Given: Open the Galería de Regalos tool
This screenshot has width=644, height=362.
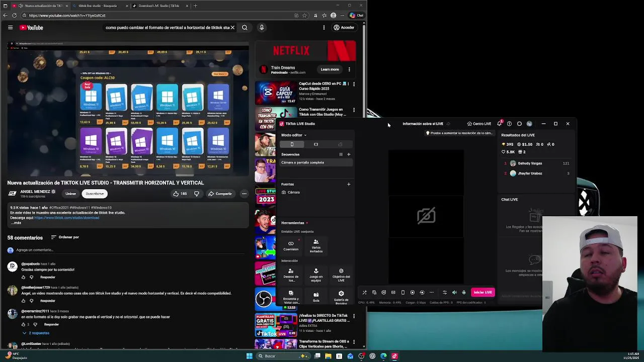Looking at the screenshot, I should point(341,297).
